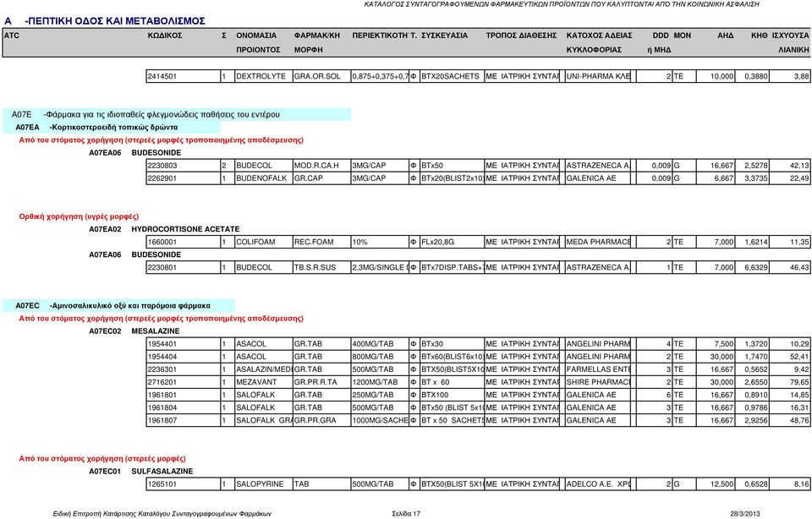Click retail price 8,16
Image resolution: width=812 pixels, height=519 pixels.
point(789,484)
